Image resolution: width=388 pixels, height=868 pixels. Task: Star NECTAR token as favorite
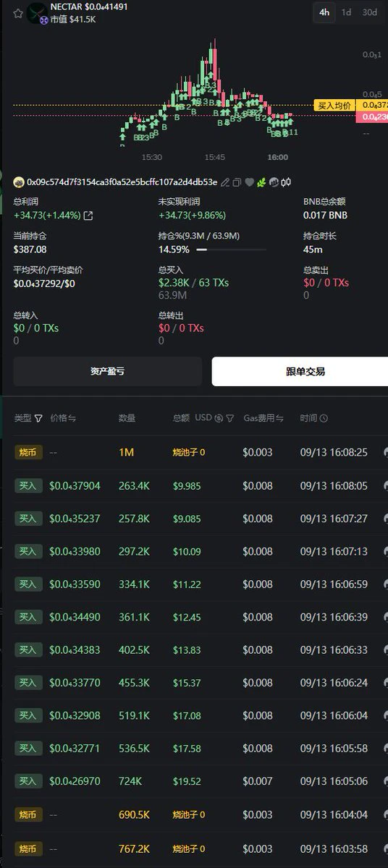point(18,13)
